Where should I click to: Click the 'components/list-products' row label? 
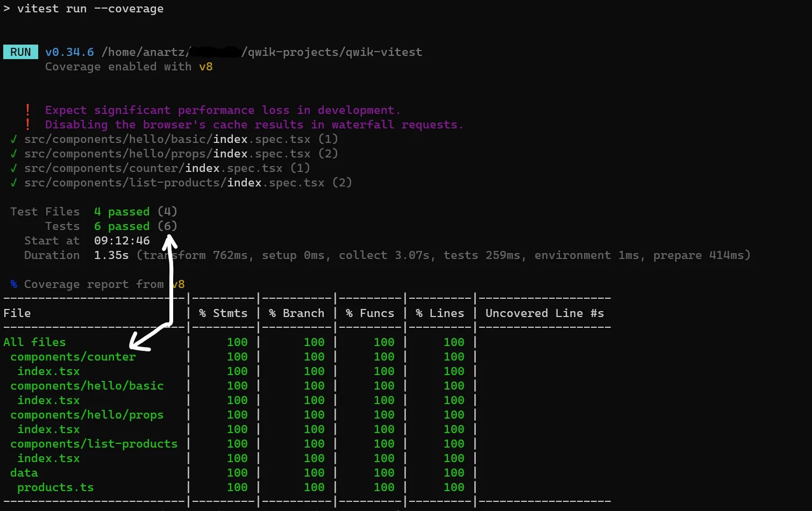94,444
